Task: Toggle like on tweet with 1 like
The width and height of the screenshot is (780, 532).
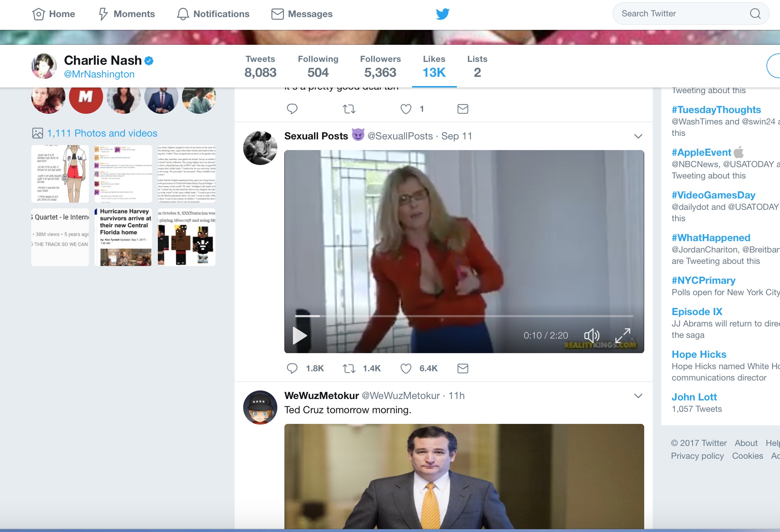Action: coord(406,109)
